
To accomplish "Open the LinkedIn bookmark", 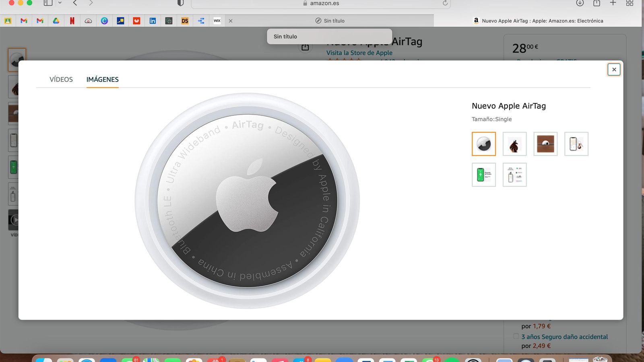I will [153, 21].
